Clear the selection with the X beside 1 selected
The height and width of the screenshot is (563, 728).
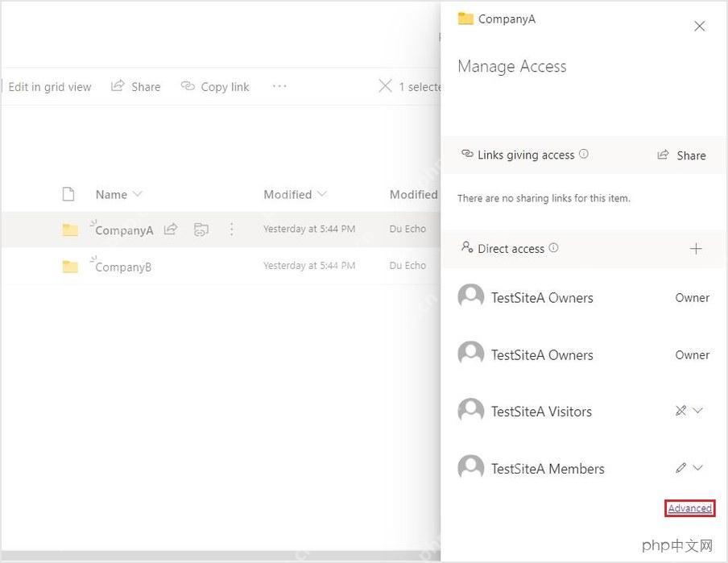click(x=385, y=86)
